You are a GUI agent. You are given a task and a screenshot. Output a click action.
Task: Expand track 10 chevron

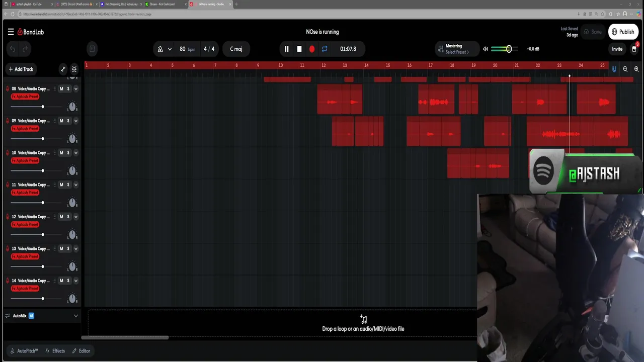tap(76, 152)
